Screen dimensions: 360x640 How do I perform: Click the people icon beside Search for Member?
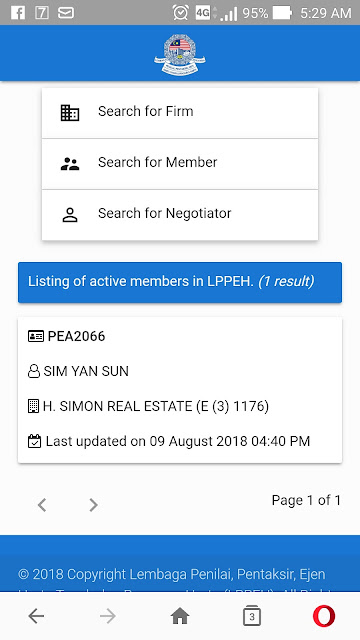70,164
